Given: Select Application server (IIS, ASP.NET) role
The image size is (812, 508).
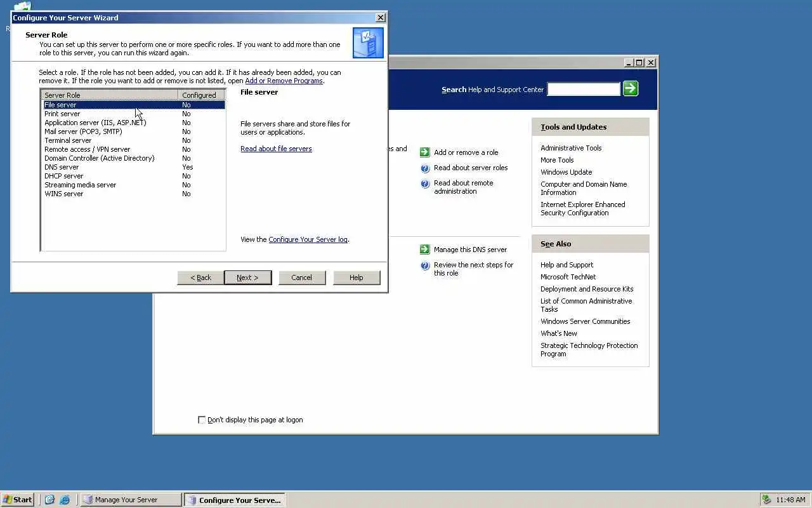Looking at the screenshot, I should [x=134, y=123].
